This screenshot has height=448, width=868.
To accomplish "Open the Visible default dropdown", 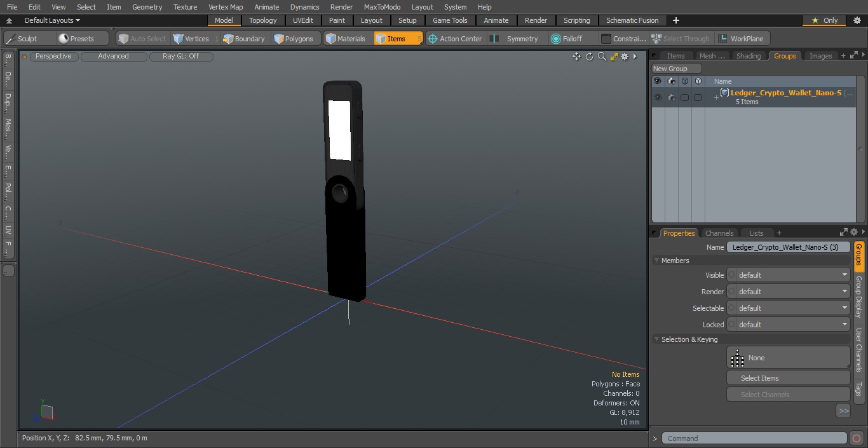I will click(x=793, y=275).
